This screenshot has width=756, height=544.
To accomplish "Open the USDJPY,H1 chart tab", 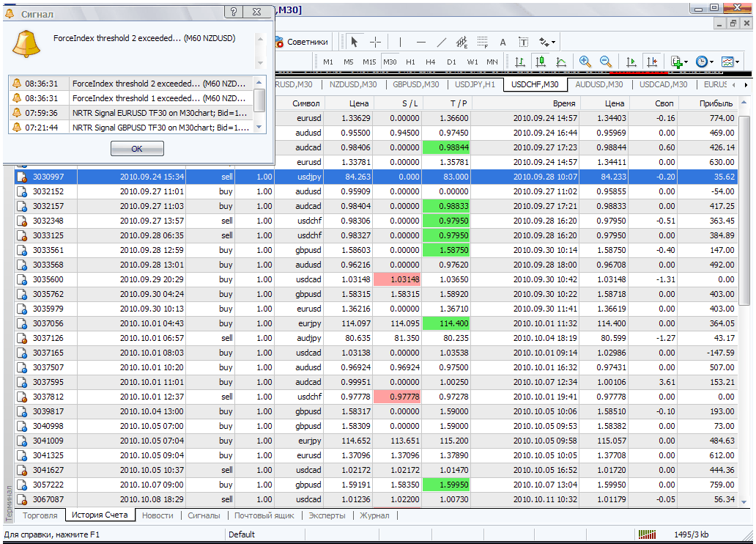I will pyautogui.click(x=475, y=84).
